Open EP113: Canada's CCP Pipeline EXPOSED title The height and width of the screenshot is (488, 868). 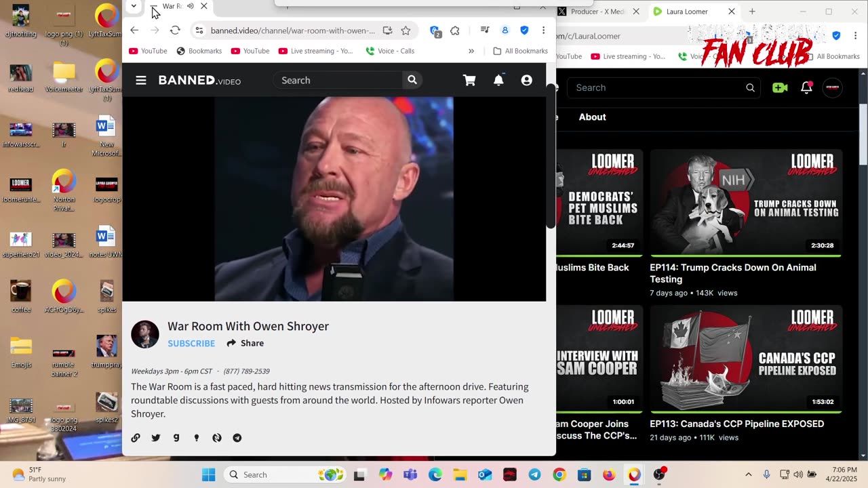736,424
